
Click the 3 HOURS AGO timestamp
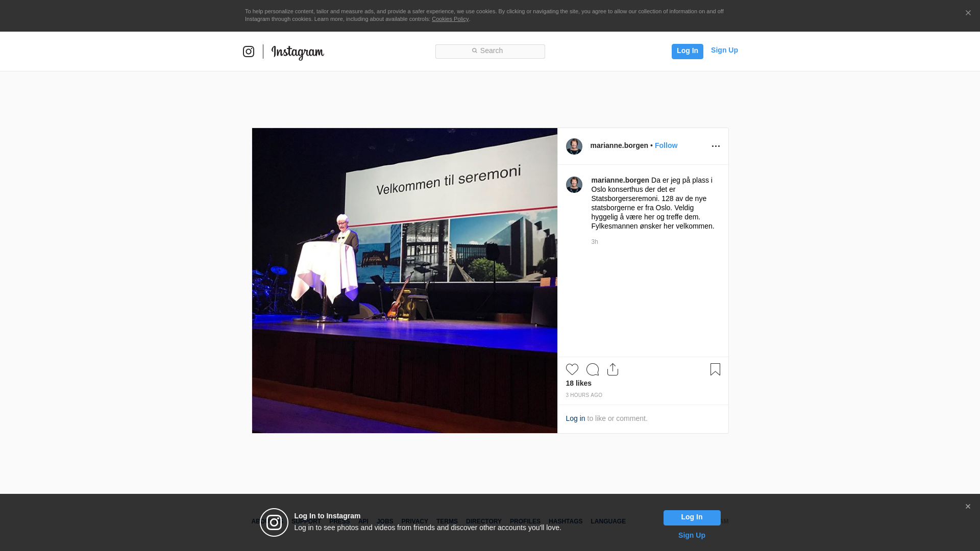(x=584, y=395)
